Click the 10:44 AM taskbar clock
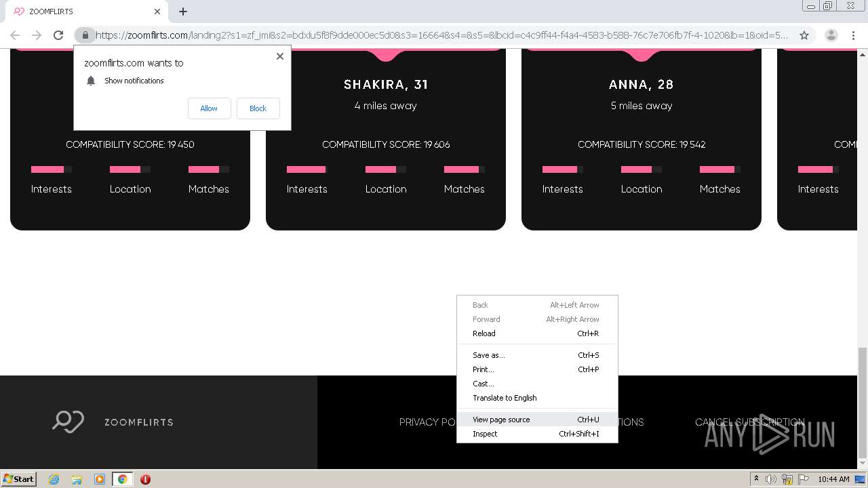The image size is (868, 488). coord(833,479)
